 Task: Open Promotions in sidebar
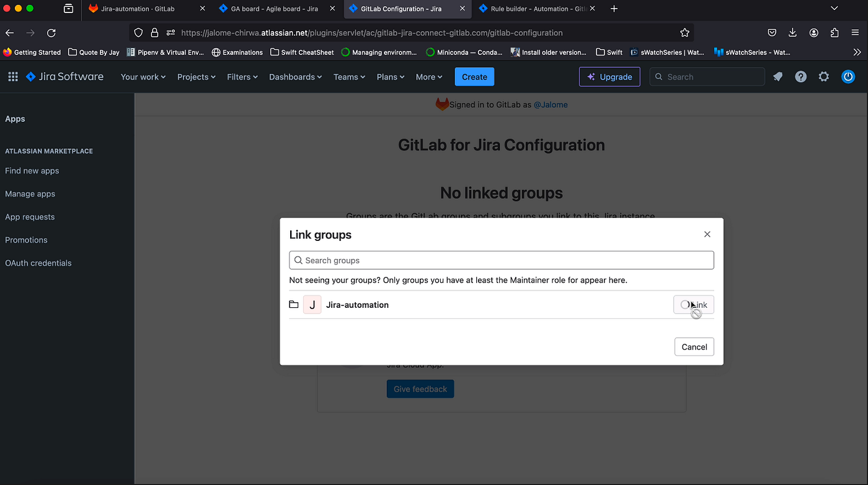(x=26, y=240)
